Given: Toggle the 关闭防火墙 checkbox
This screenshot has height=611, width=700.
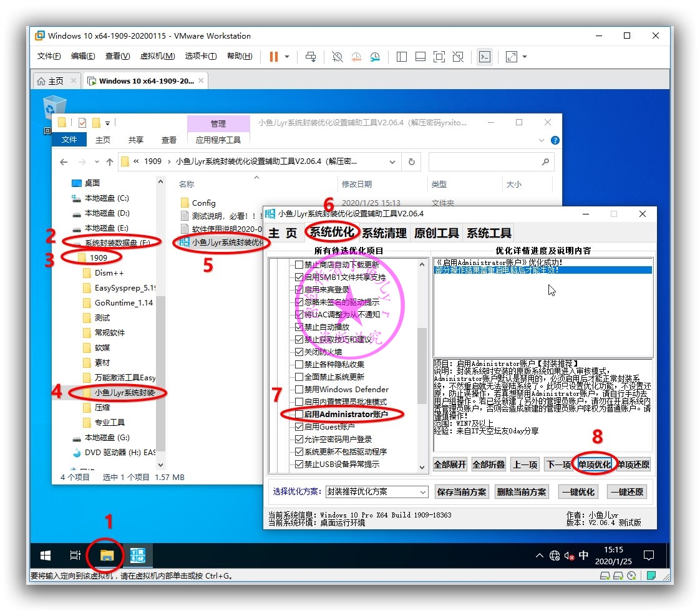Looking at the screenshot, I should [x=299, y=352].
